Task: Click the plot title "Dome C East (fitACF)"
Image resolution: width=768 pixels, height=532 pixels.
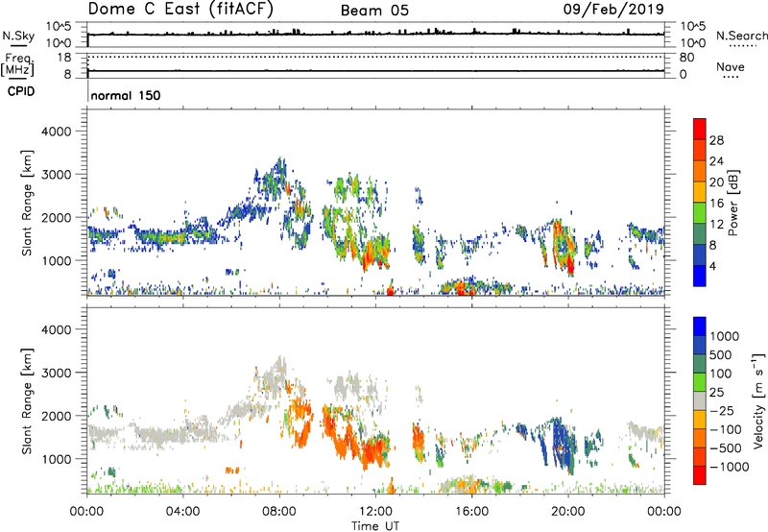Action: pos(180,9)
